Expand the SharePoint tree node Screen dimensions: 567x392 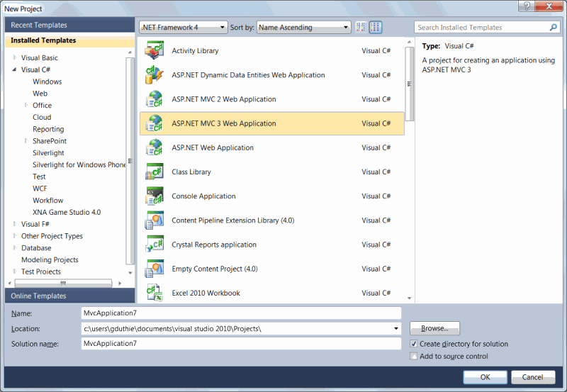pyautogui.click(x=26, y=141)
